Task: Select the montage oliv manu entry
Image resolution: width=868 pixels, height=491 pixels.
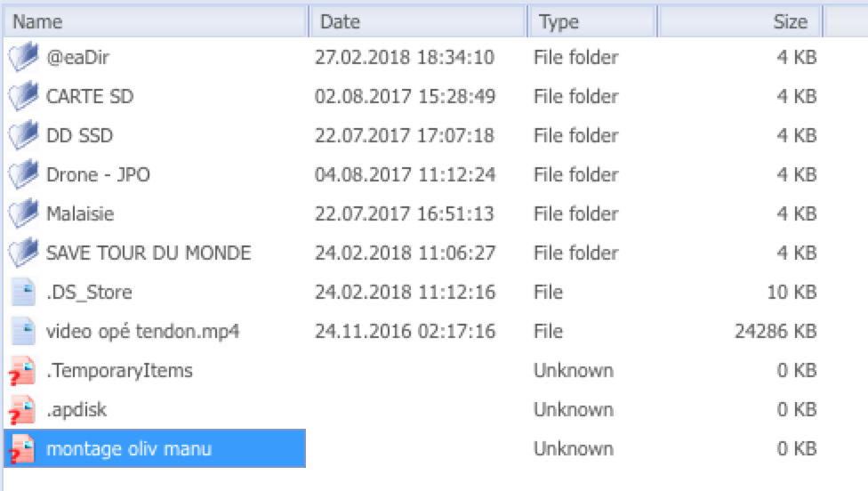Action: coord(129,449)
